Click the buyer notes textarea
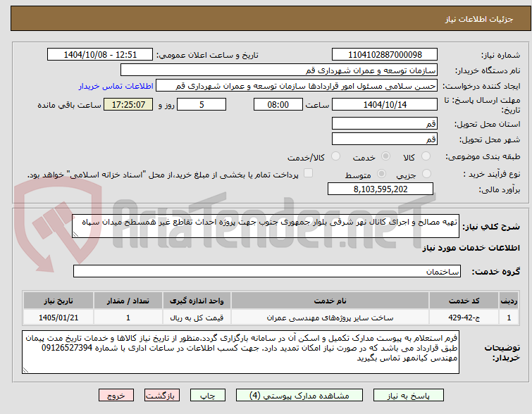 pyautogui.click(x=240, y=352)
